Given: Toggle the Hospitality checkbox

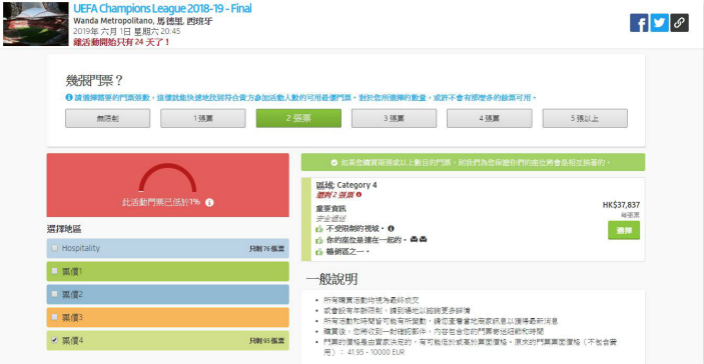Looking at the screenshot, I should 55,248.
